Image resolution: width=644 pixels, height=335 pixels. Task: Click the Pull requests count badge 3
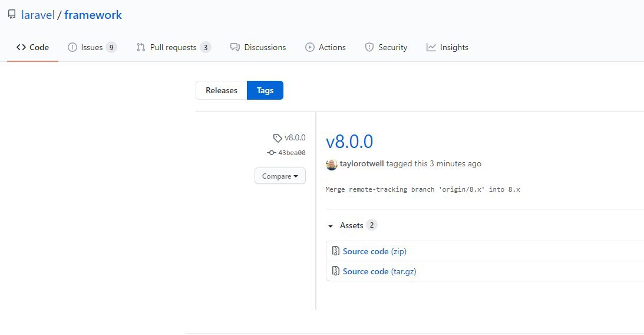[206, 47]
